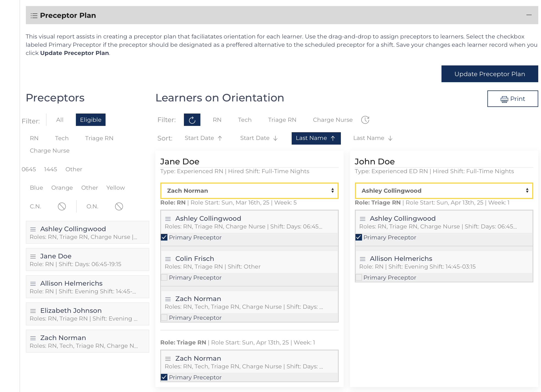The width and height of the screenshot is (541, 392).
Task: Click Colin Frisch drag handle in Jane Doe's card
Action: click(x=168, y=259)
